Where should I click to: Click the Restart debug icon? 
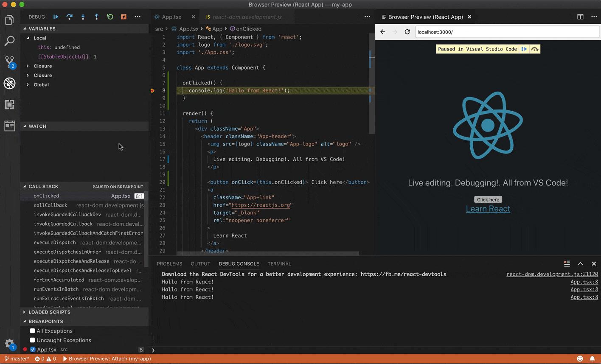[x=110, y=17]
